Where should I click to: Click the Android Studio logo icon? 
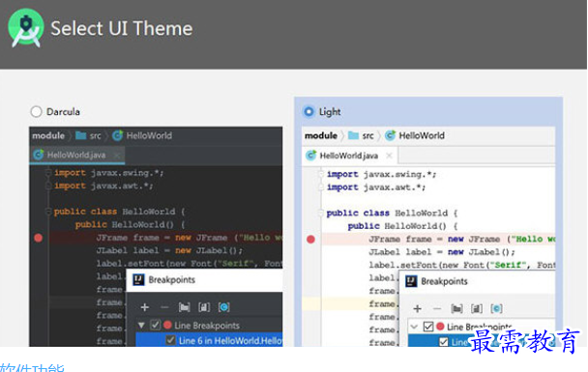(25, 28)
